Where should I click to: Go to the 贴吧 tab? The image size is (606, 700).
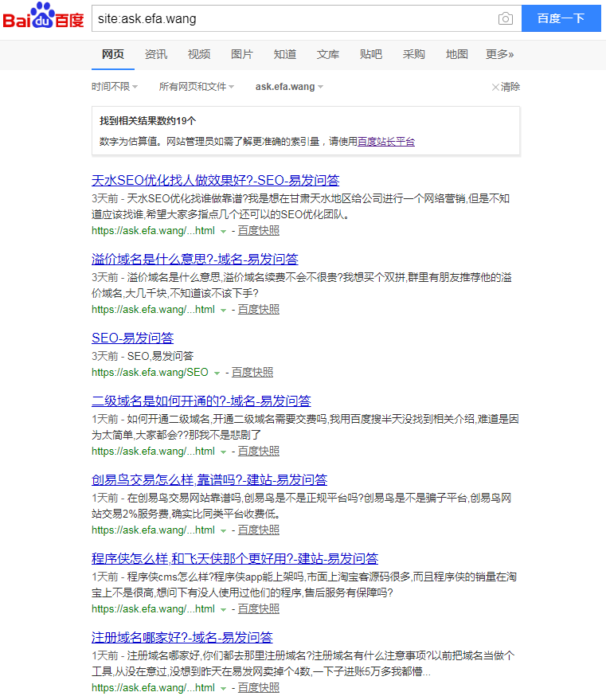pos(371,54)
